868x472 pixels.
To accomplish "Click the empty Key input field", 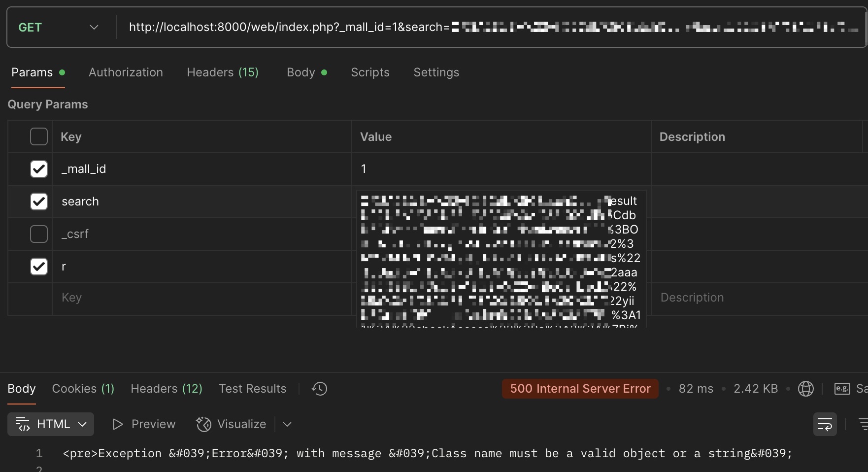I will point(197,298).
